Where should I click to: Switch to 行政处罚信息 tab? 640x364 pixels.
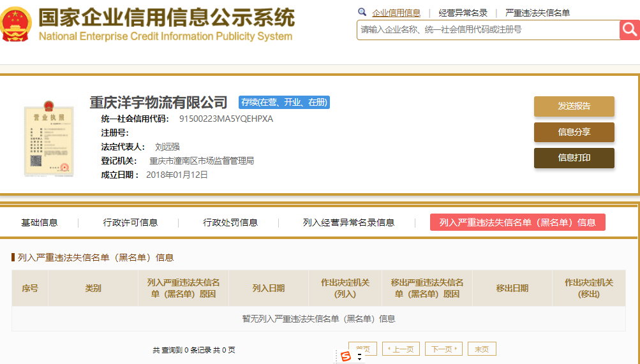coord(230,222)
